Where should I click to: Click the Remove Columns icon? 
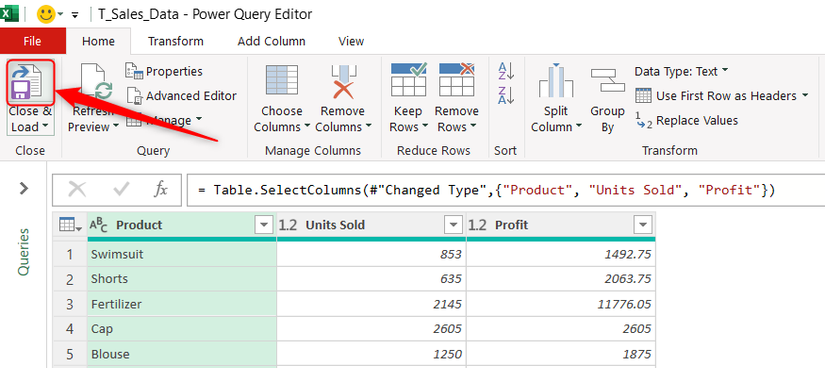(343, 81)
